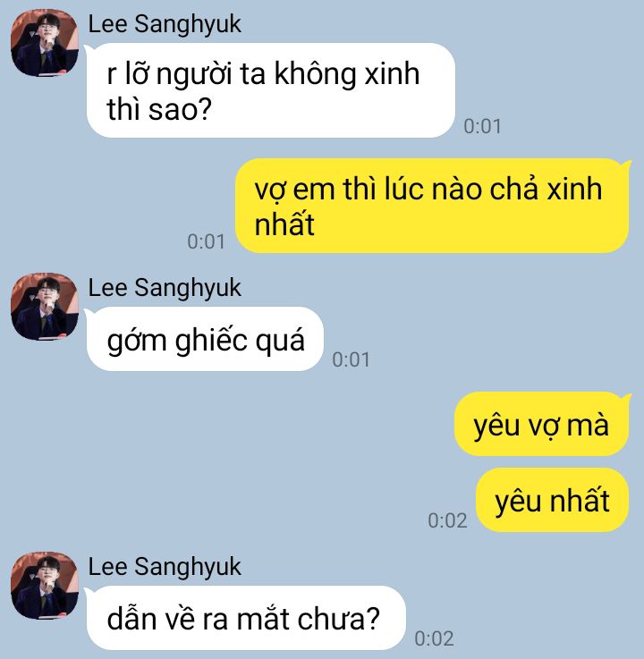
Task: Tap the 0:02 timestamp beside 'yêu nhất'
Action: coord(447,520)
